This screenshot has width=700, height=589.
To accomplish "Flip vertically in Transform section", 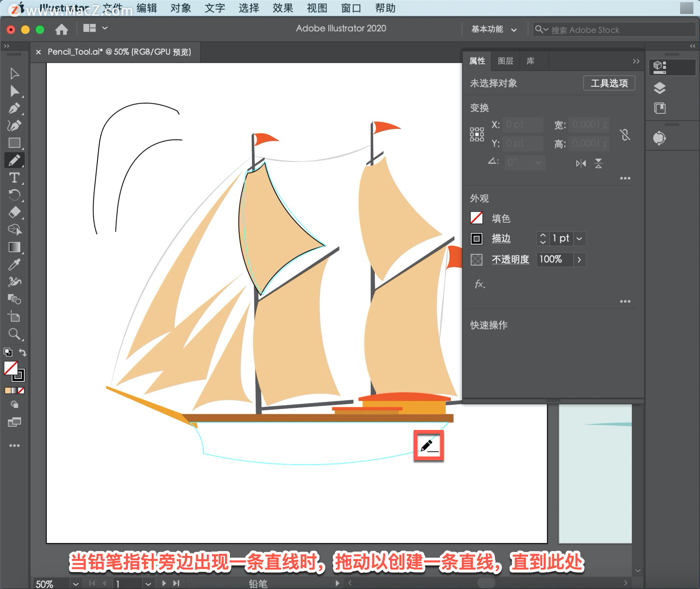I will point(598,163).
